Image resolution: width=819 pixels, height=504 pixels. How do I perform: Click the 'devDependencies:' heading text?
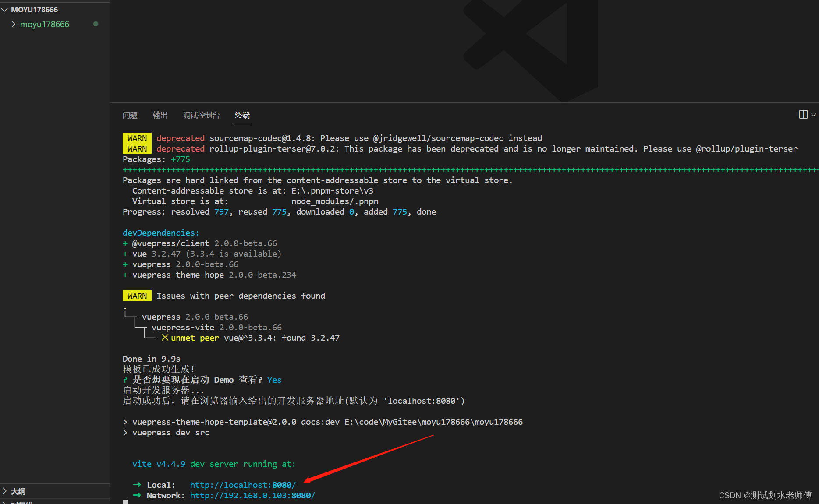[x=161, y=233]
